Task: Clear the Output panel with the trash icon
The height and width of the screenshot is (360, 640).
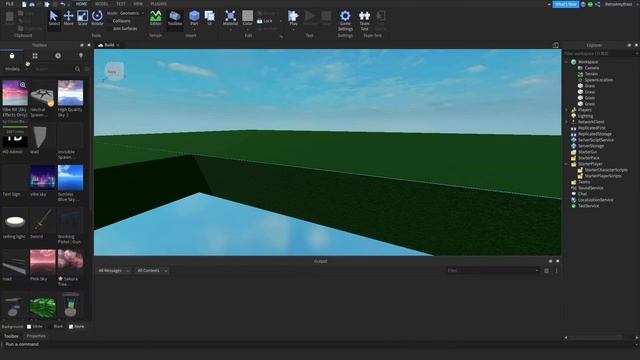Action: coord(547,271)
